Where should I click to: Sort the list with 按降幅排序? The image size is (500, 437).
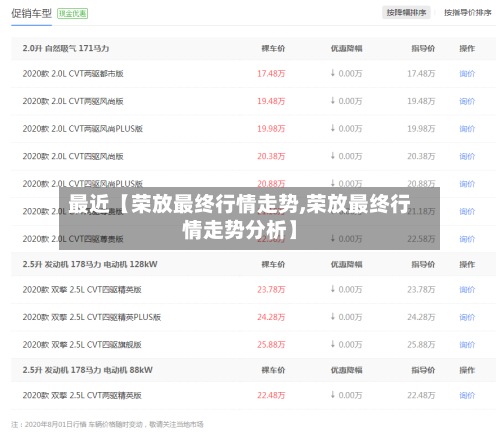click(x=406, y=13)
